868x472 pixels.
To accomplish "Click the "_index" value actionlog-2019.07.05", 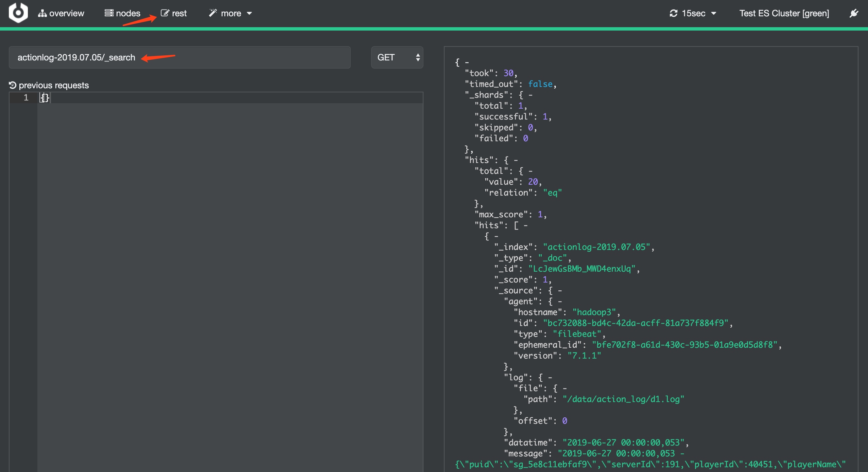I will pyautogui.click(x=596, y=247).
